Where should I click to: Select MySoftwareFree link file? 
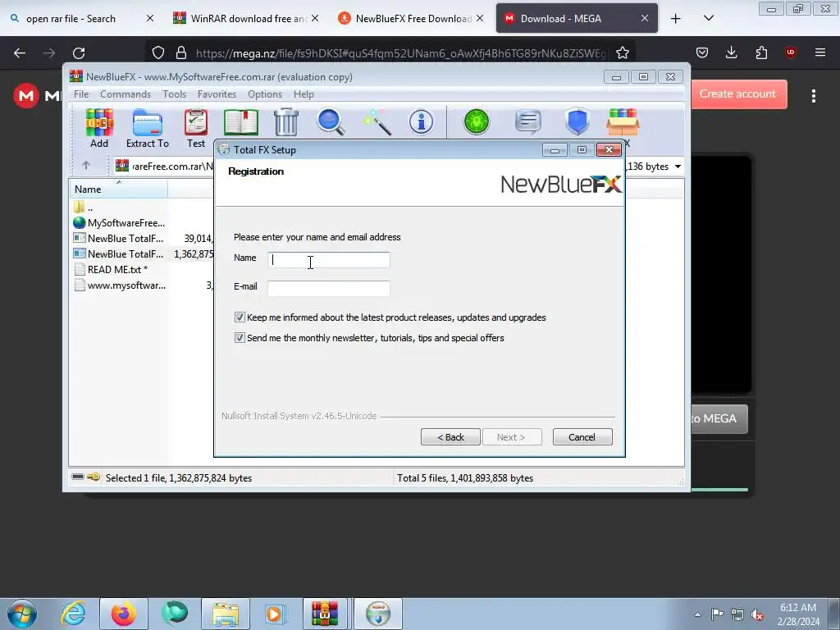coord(119,223)
